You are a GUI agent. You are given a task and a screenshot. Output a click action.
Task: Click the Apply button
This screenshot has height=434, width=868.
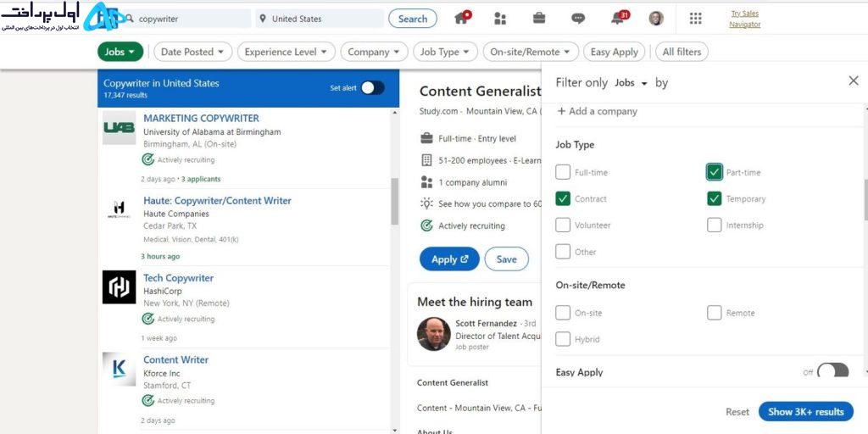[449, 259]
